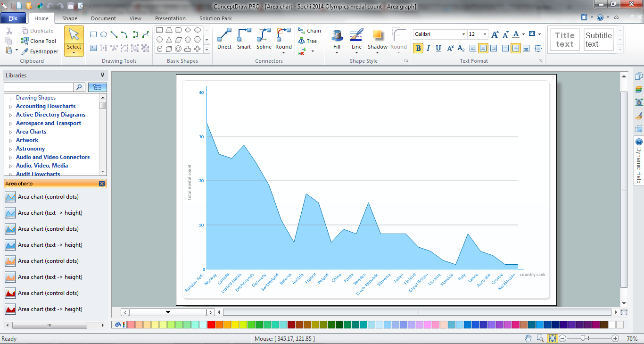The image size is (644, 344).
Task: Open the Shadow dropdown
Action: tap(377, 52)
